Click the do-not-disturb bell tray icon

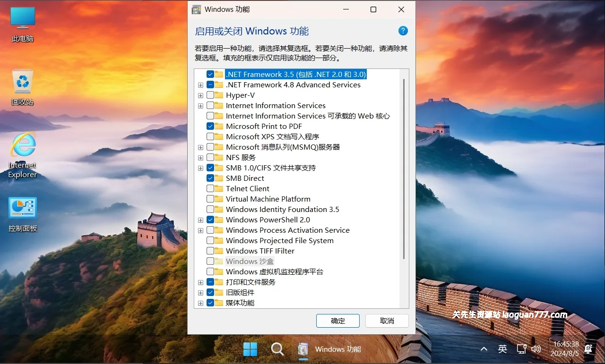click(x=588, y=349)
